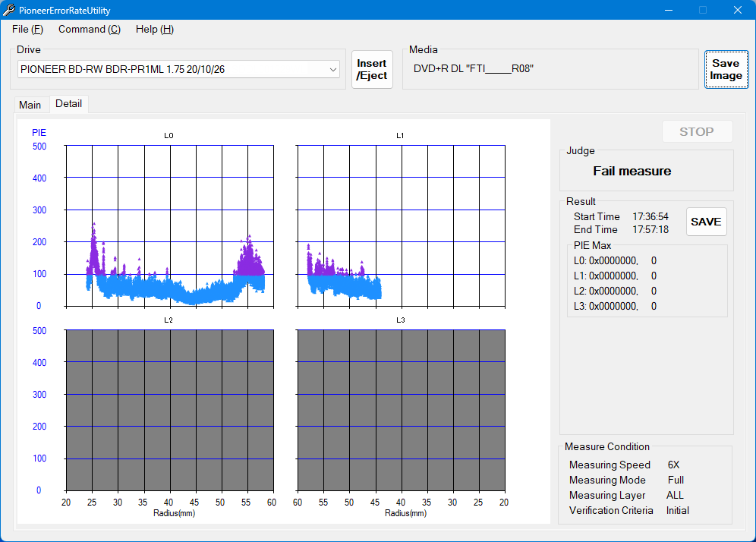Click the Media text DVD+R DL "FTI_____R08"

coord(474,68)
